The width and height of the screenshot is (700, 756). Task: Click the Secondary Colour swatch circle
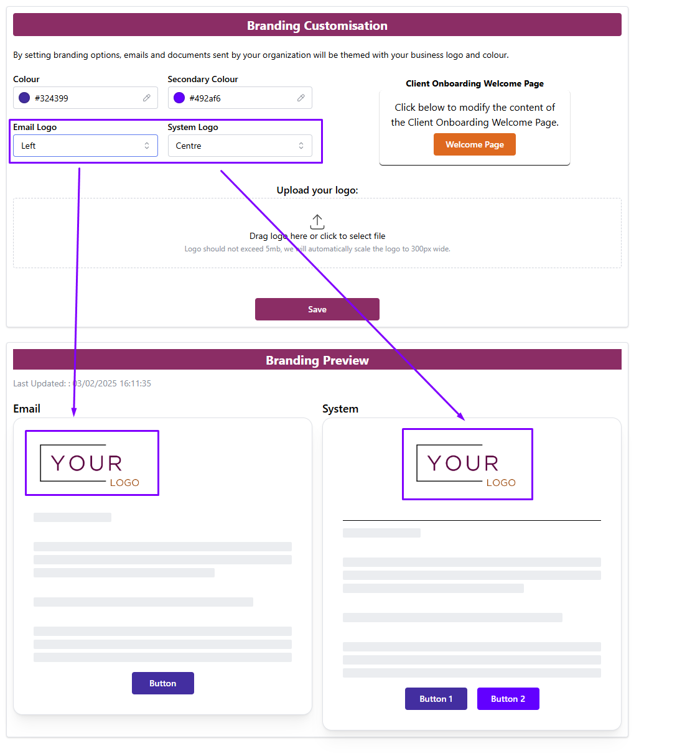pos(179,98)
